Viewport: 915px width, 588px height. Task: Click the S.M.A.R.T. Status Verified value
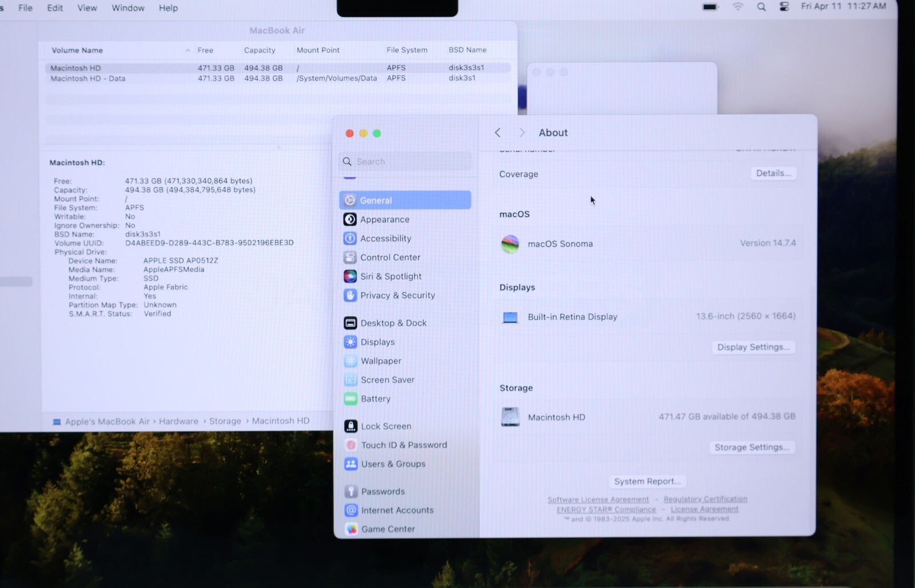(x=157, y=314)
